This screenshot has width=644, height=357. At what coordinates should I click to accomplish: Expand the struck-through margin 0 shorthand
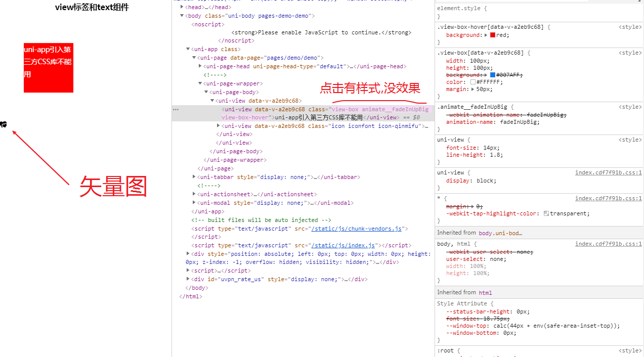pos(473,206)
